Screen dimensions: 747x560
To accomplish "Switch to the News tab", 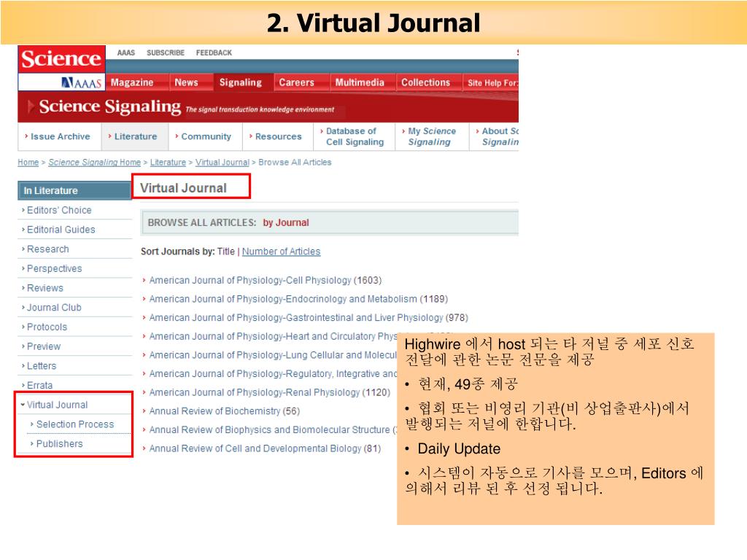I will point(186,82).
